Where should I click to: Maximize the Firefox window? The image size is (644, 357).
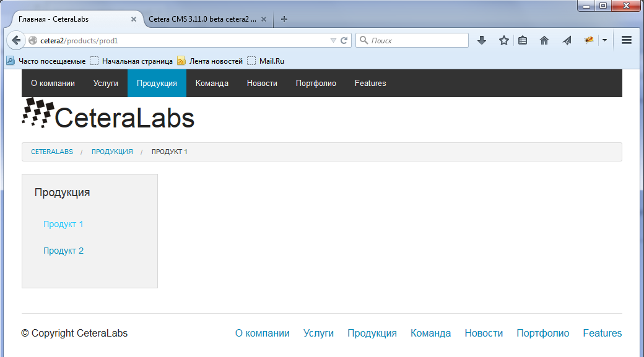[603, 6]
